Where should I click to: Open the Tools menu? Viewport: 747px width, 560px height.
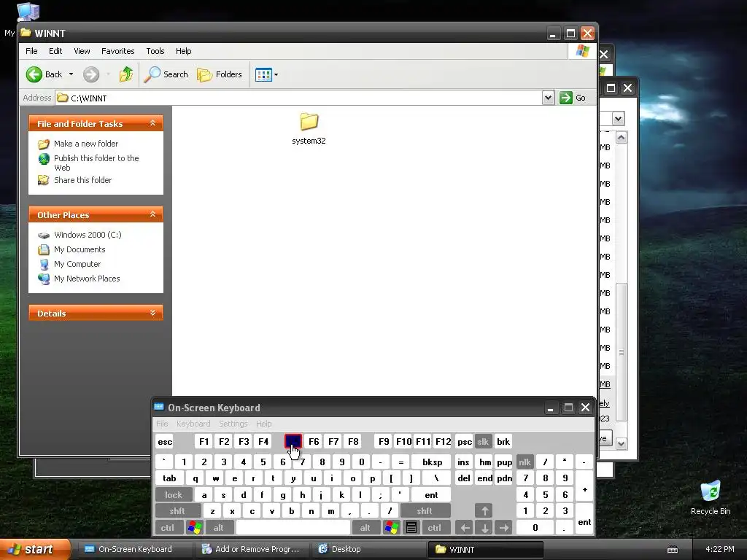[155, 51]
